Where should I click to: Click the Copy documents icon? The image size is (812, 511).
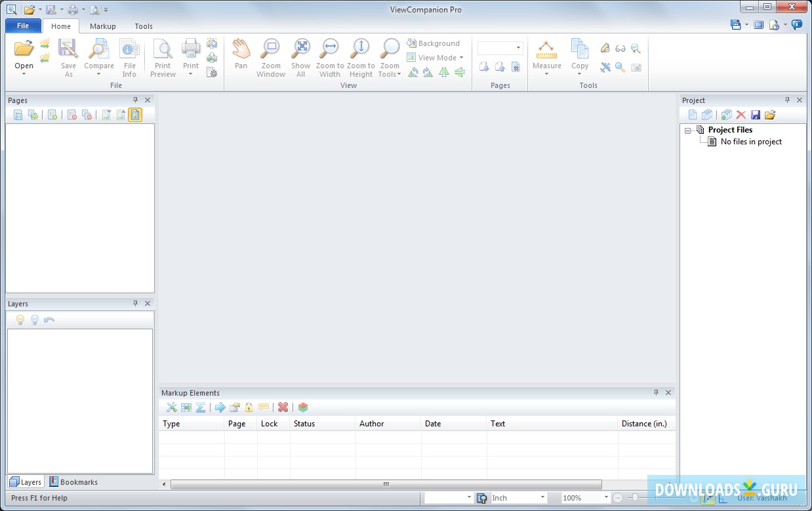(580, 49)
